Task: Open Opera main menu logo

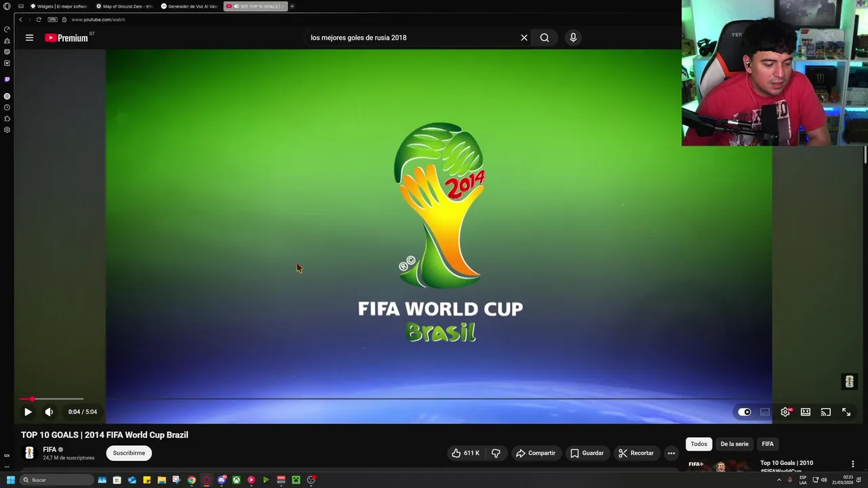Action: 7,6
